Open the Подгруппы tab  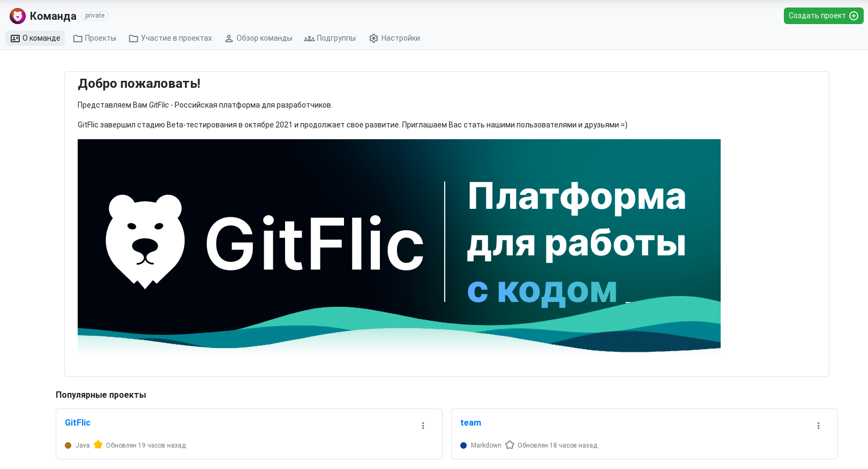coord(330,38)
